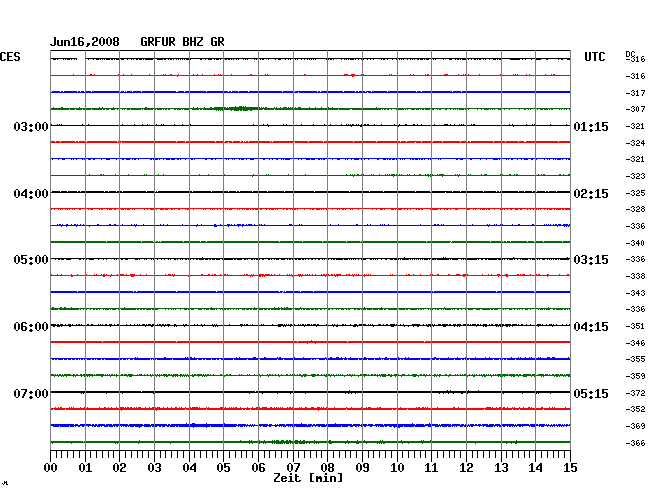Click minute axis tick label 10
Screen dimensions: 650x494
[397, 467]
